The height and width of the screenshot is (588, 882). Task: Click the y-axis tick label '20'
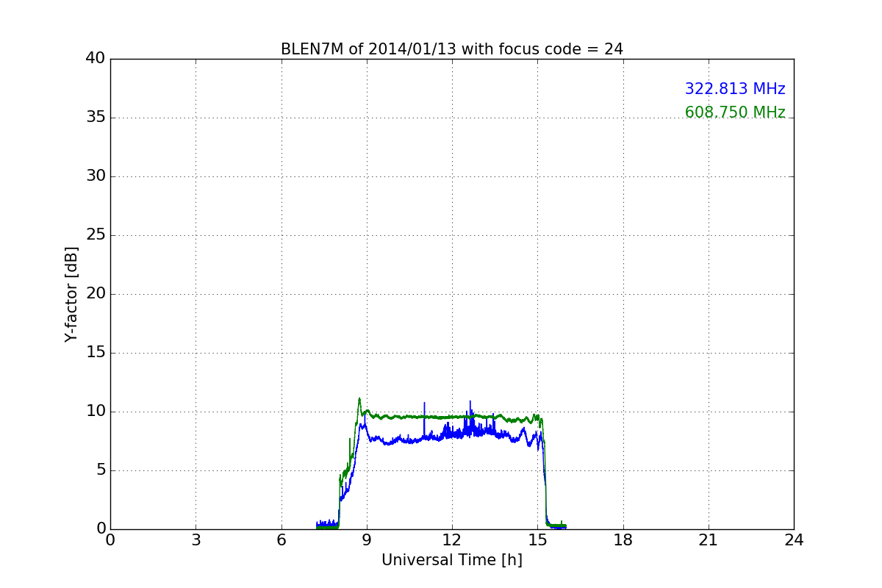(x=96, y=294)
